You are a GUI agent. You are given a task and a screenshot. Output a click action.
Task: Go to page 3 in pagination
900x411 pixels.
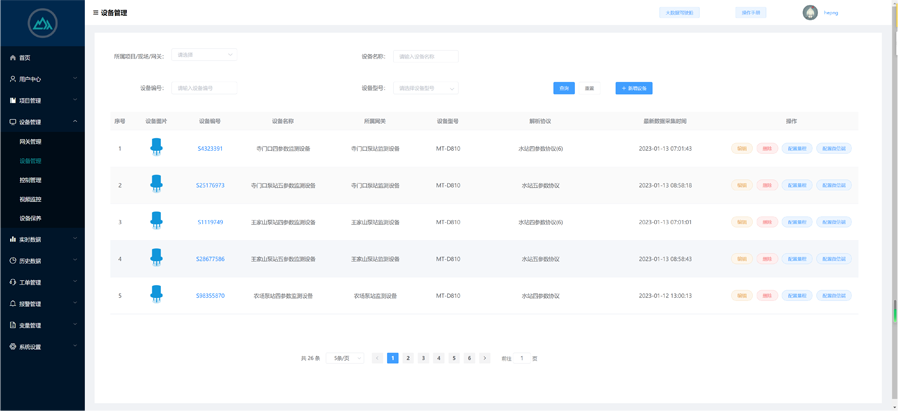coord(423,358)
